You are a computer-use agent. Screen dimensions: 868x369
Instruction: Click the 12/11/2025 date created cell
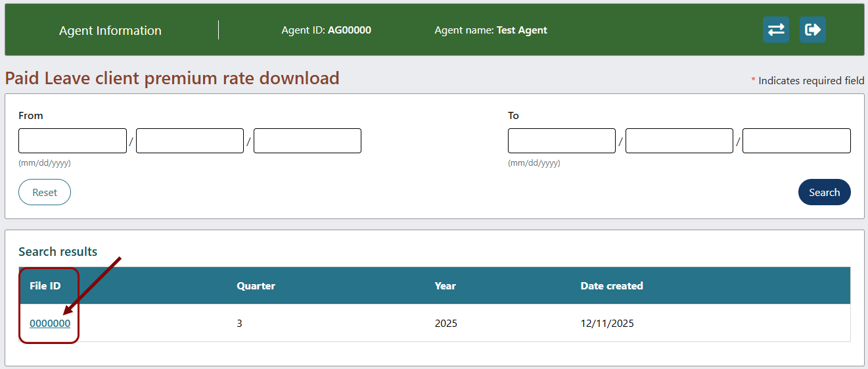(607, 323)
